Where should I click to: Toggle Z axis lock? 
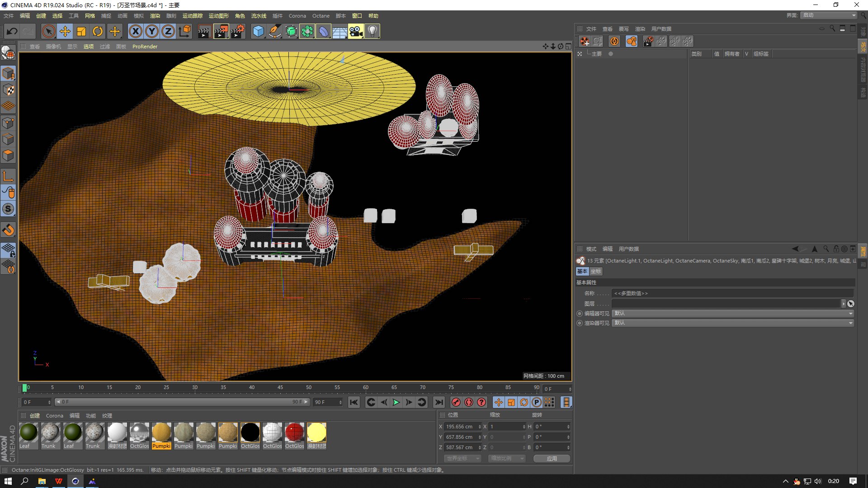(x=168, y=31)
